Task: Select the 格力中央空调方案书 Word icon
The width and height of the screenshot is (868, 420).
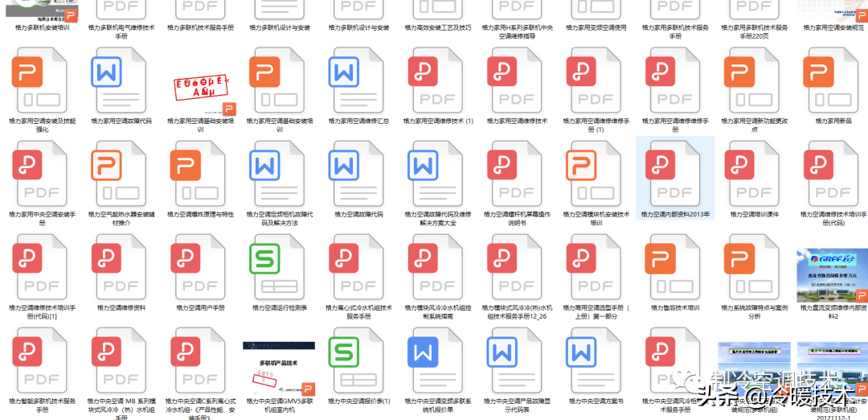Action: tap(593, 360)
